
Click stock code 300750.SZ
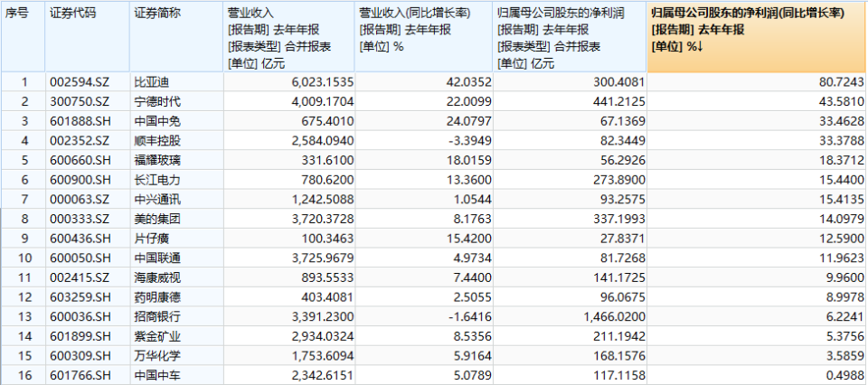tap(80, 102)
